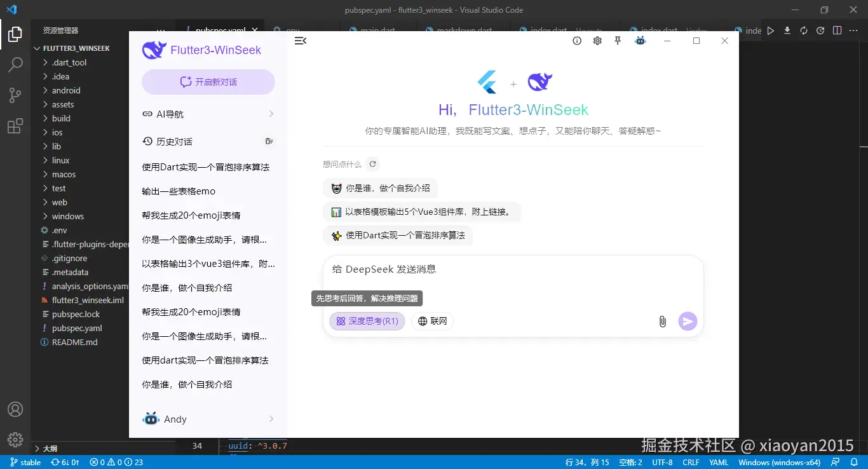The height and width of the screenshot is (469, 868).
Task: Click the 开启新对话 new chat button
Action: click(208, 82)
